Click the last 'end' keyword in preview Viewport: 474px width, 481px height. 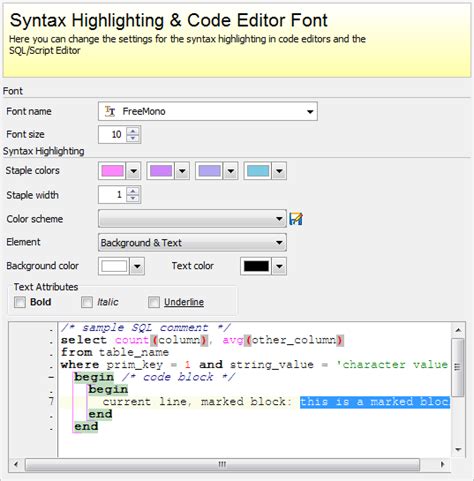click(x=86, y=426)
